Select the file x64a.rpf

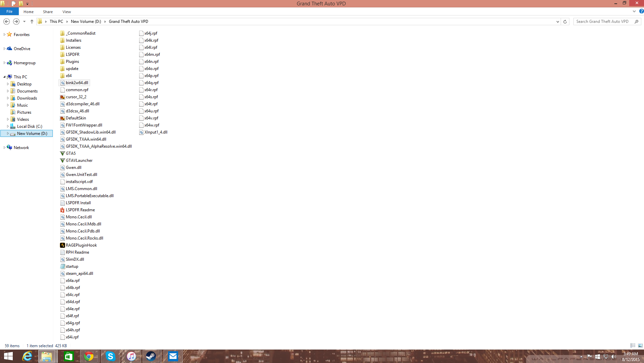[70, 281]
